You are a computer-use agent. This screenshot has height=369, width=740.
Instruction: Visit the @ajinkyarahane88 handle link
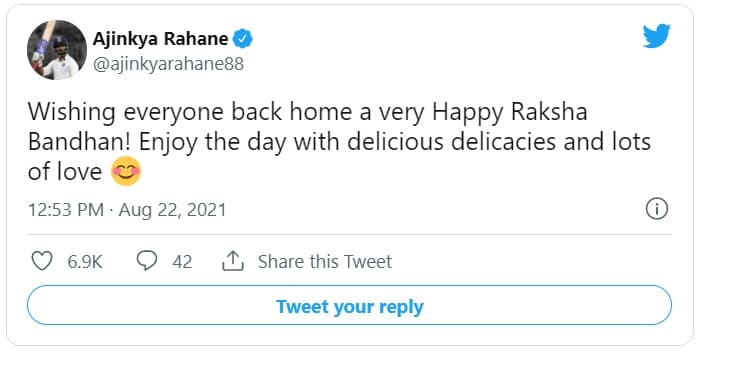pos(168,64)
